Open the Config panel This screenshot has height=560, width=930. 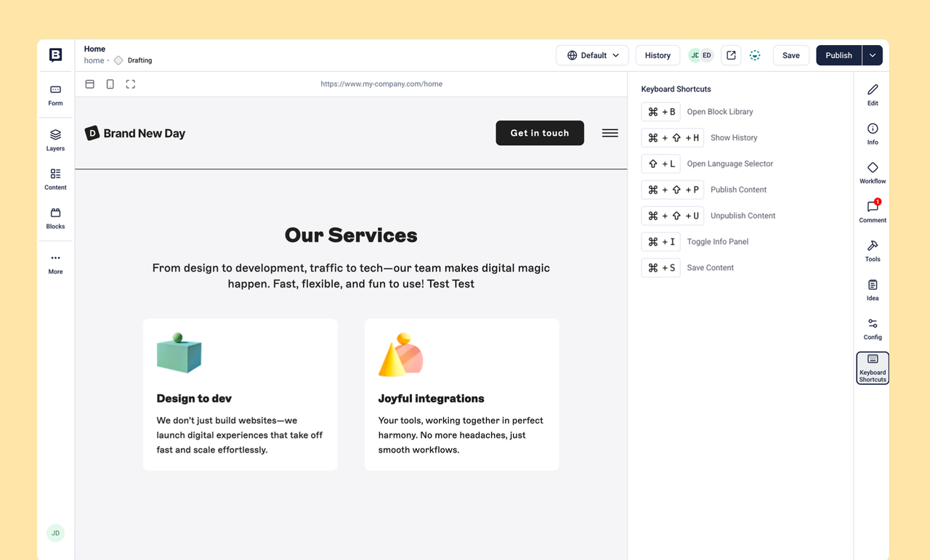[x=873, y=330]
